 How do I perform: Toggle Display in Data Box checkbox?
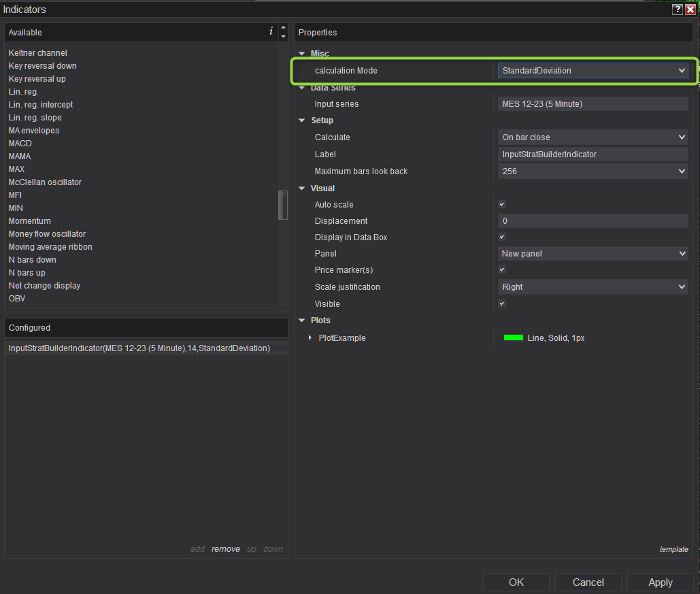point(502,237)
